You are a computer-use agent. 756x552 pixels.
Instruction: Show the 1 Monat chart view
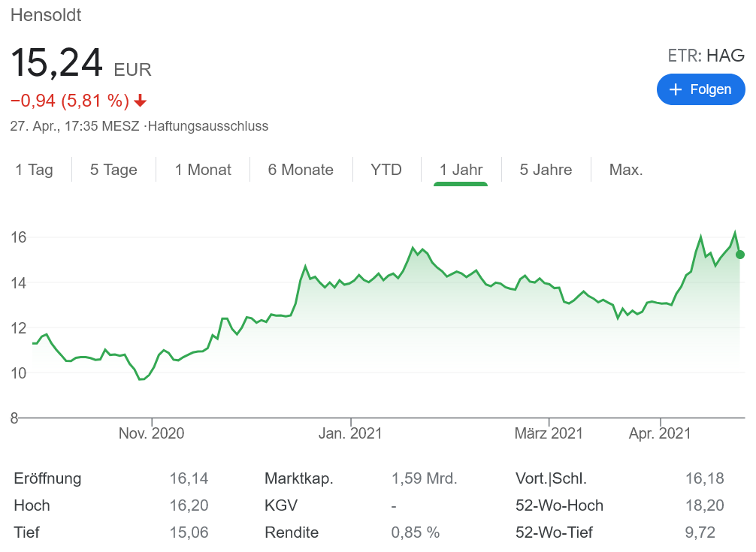(203, 170)
